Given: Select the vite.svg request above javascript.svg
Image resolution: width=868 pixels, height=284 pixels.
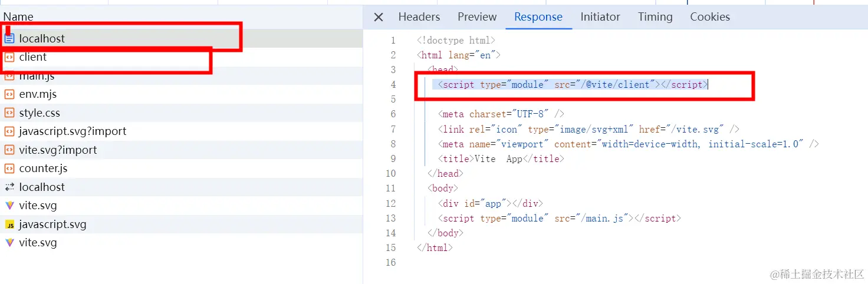Looking at the screenshot, I should (x=181, y=206).
